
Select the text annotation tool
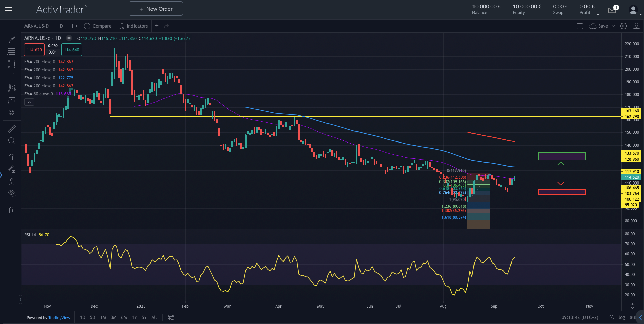tap(12, 76)
